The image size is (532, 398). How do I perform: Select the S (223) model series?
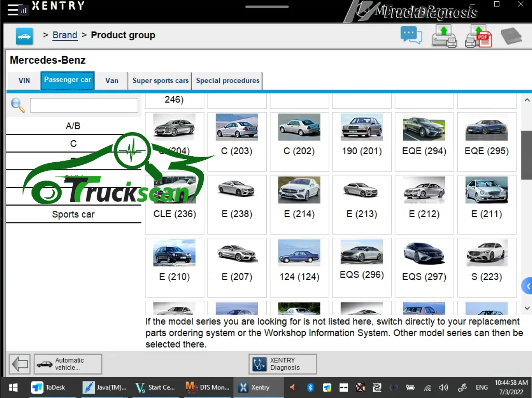pos(487,268)
